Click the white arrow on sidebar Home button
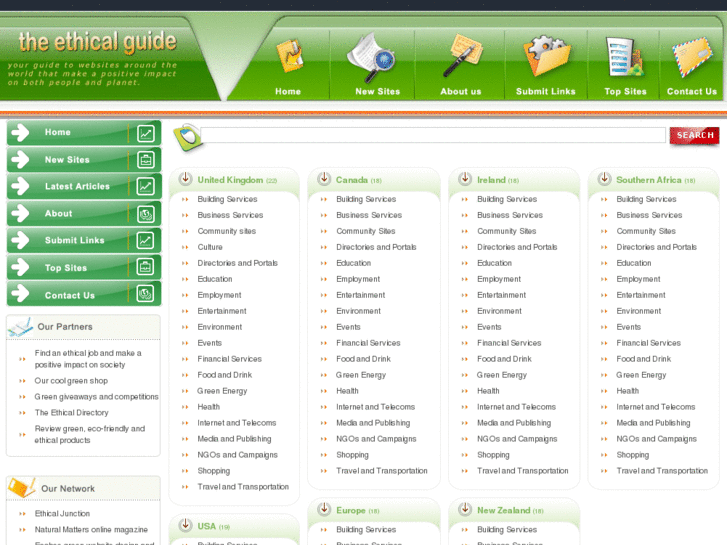Image resolution: width=727 pixels, height=545 pixels. point(20,133)
